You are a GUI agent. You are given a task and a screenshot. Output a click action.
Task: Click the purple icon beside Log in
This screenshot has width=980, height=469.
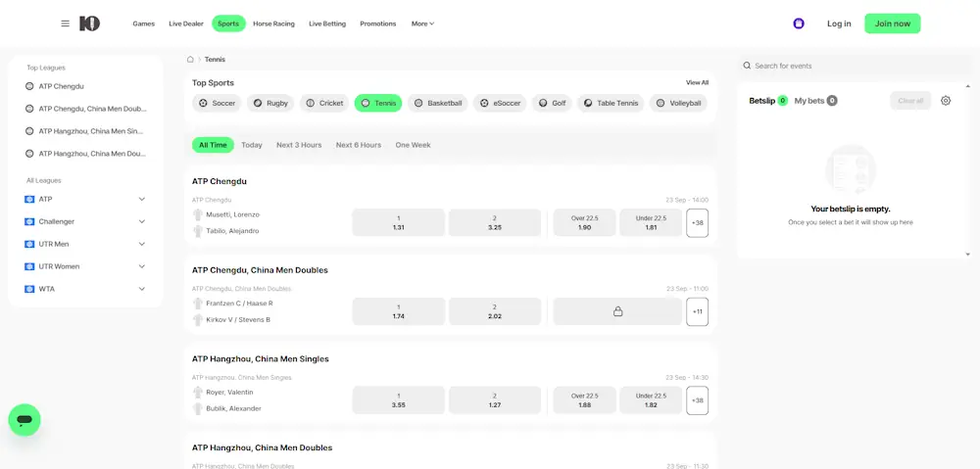(x=799, y=23)
